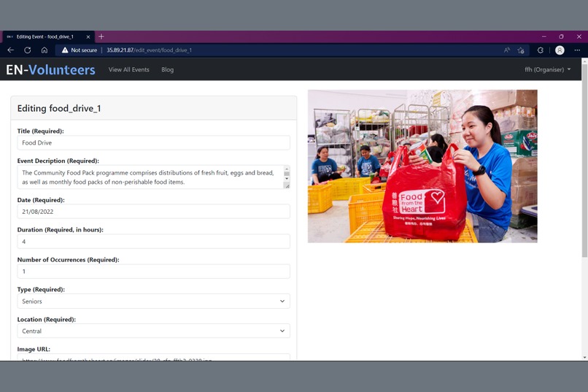588x392 pixels.
Task: Open the browser profile avatar icon
Action: point(560,50)
